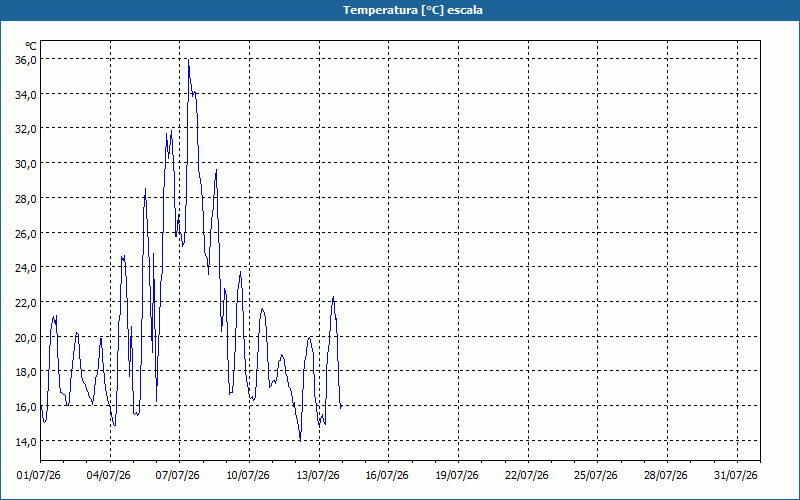Click the 16/07/26 date label

387,476
